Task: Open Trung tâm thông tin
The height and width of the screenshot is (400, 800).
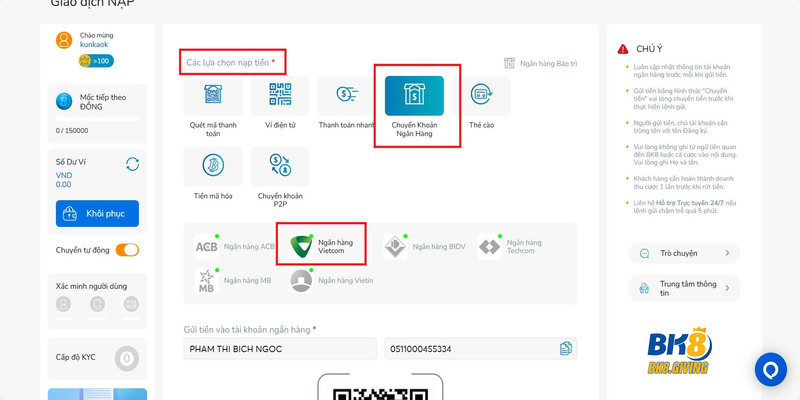Action: coord(684,288)
